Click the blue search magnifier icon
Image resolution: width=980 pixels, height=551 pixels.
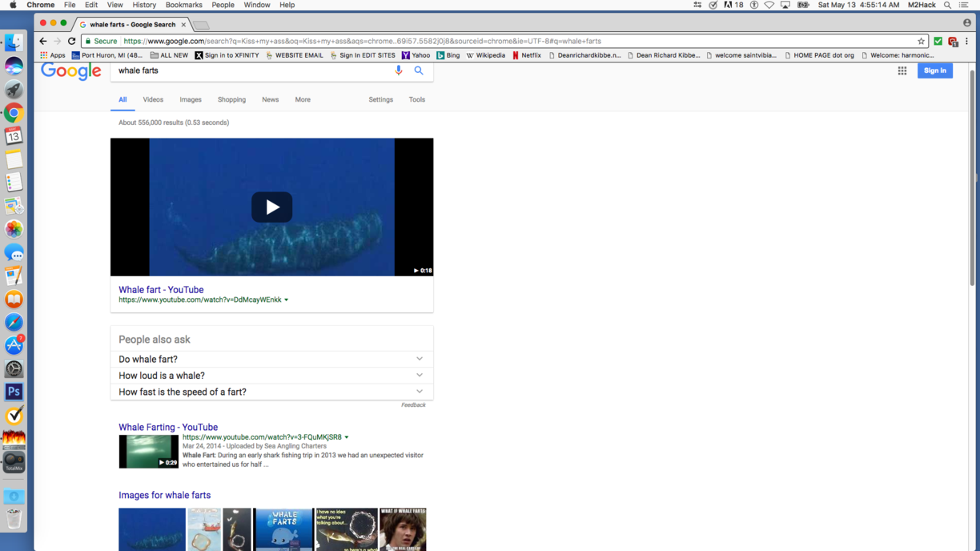419,70
